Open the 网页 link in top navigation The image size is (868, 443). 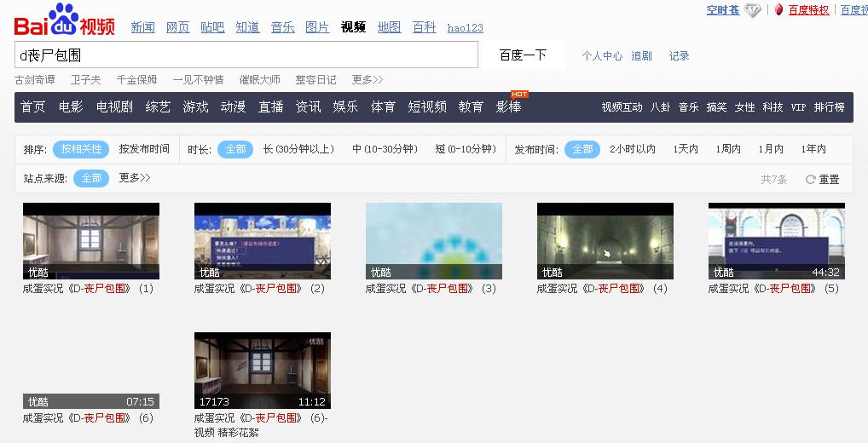(x=177, y=27)
